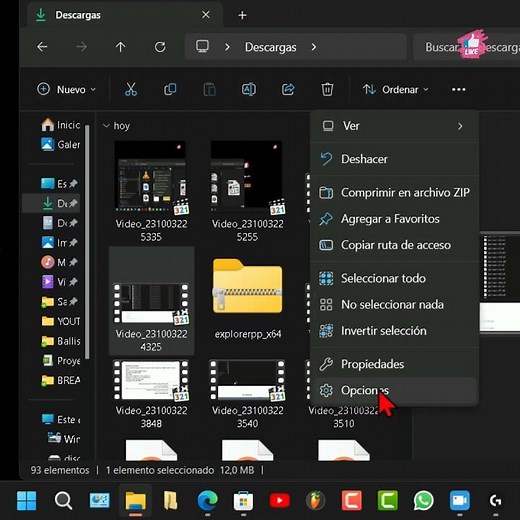Open Opciones from the menu

click(x=395, y=390)
